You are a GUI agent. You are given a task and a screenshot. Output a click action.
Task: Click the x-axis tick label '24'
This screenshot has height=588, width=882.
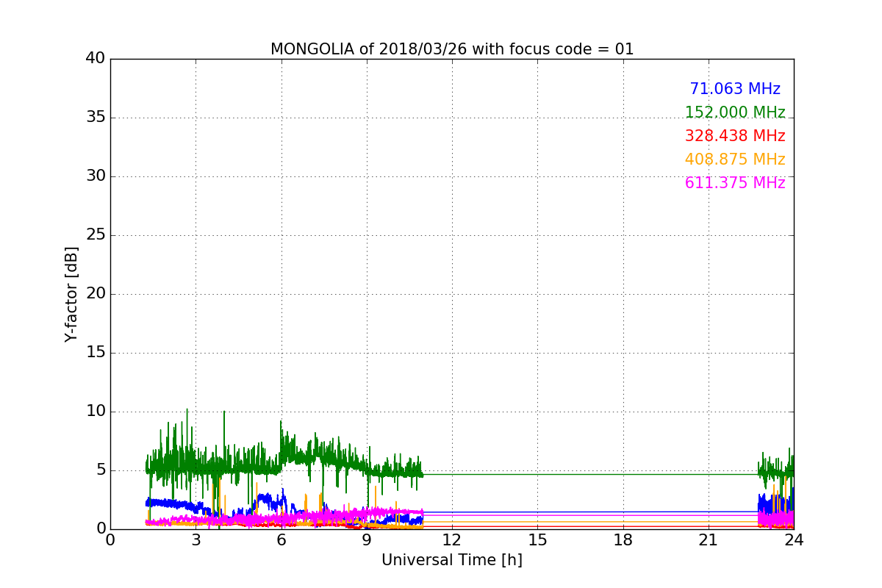(794, 539)
